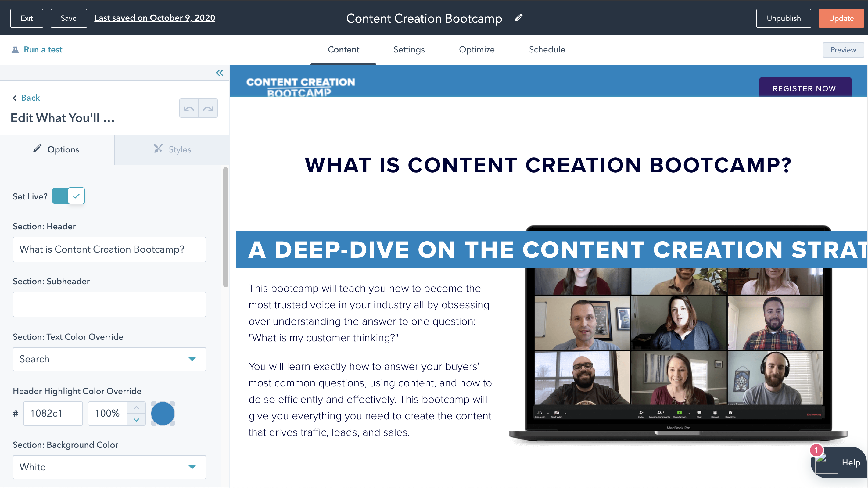
Task: Select the What Is Content Creation Bootcamp heading
Action: point(548,165)
